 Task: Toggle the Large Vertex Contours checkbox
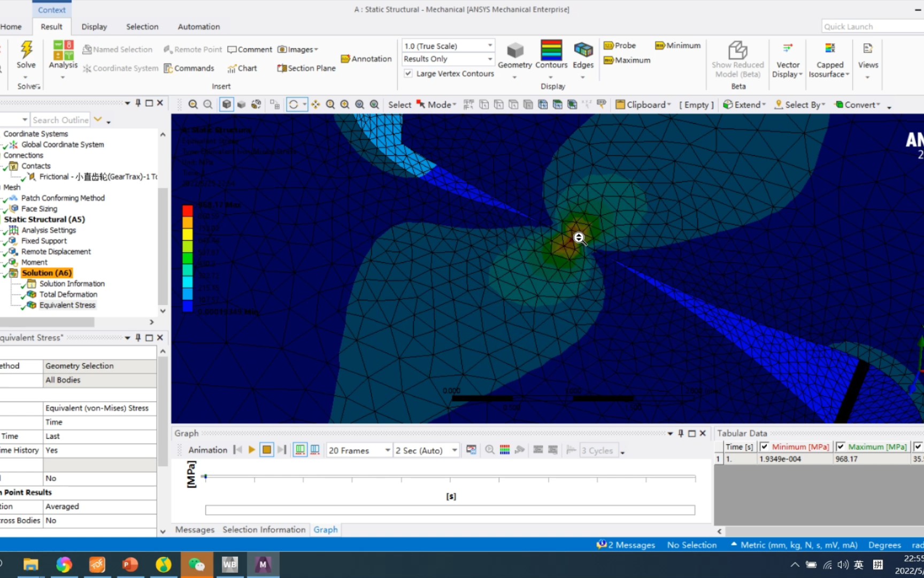(x=408, y=73)
